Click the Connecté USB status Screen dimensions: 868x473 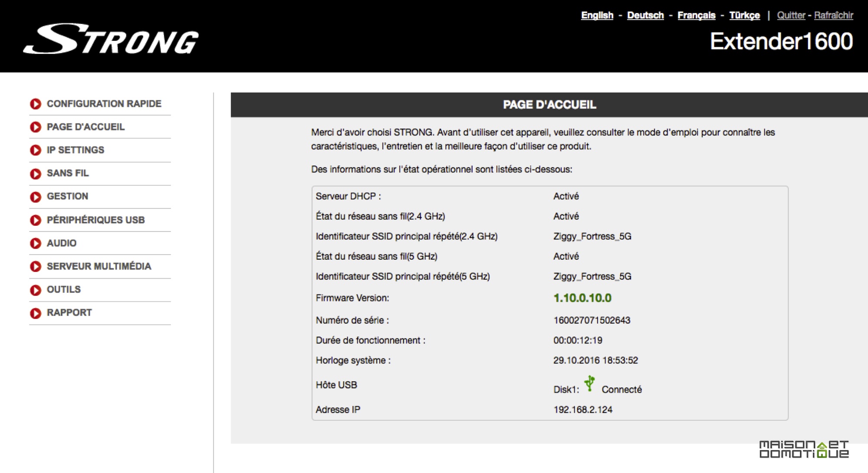(621, 390)
